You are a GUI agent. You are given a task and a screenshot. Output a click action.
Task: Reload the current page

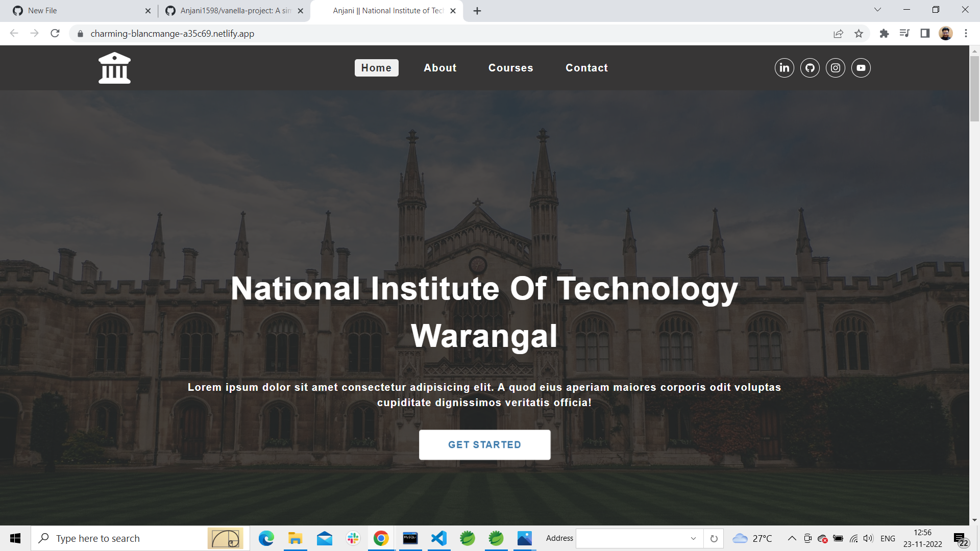point(55,34)
